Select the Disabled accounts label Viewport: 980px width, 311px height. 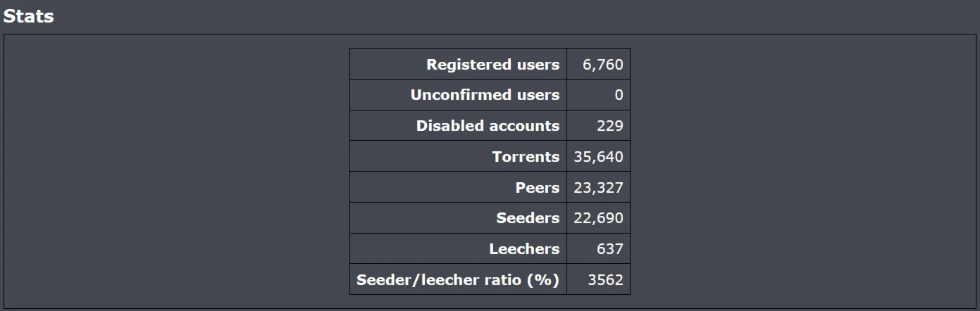click(x=488, y=126)
